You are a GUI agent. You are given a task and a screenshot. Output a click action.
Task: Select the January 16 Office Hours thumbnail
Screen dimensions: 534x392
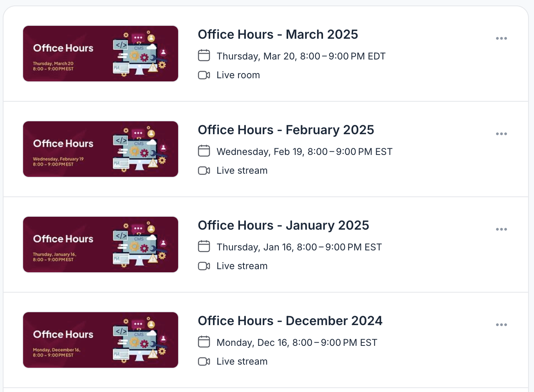tap(101, 245)
